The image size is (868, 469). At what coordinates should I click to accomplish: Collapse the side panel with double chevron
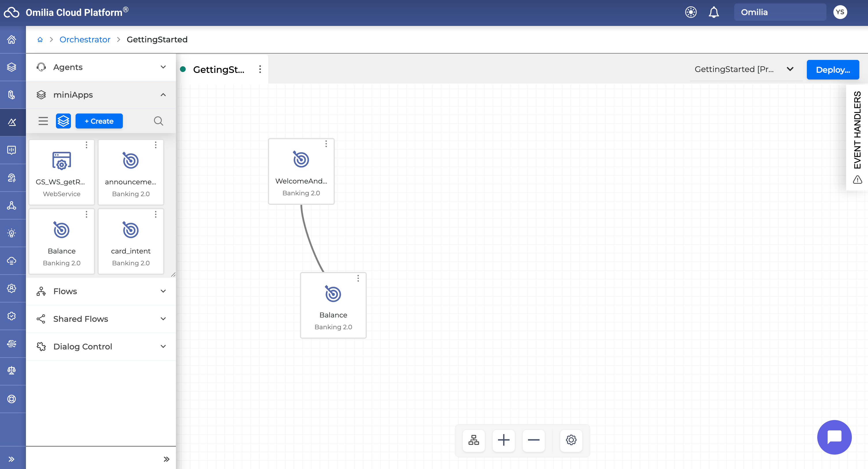click(x=166, y=459)
